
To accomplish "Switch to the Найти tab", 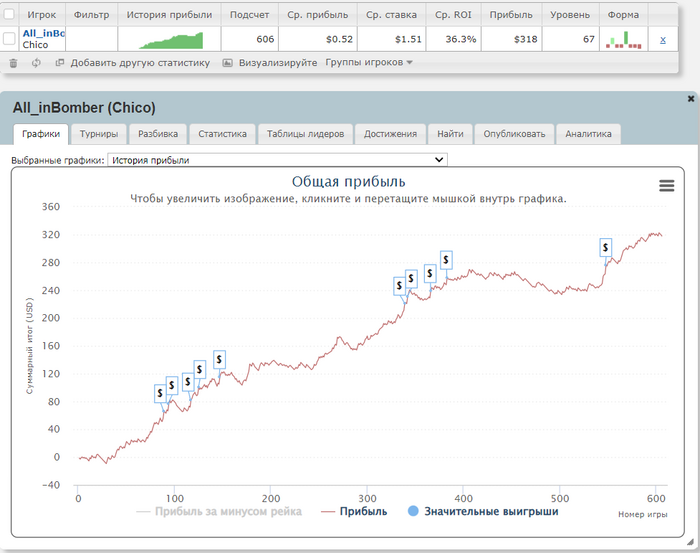I will click(450, 134).
